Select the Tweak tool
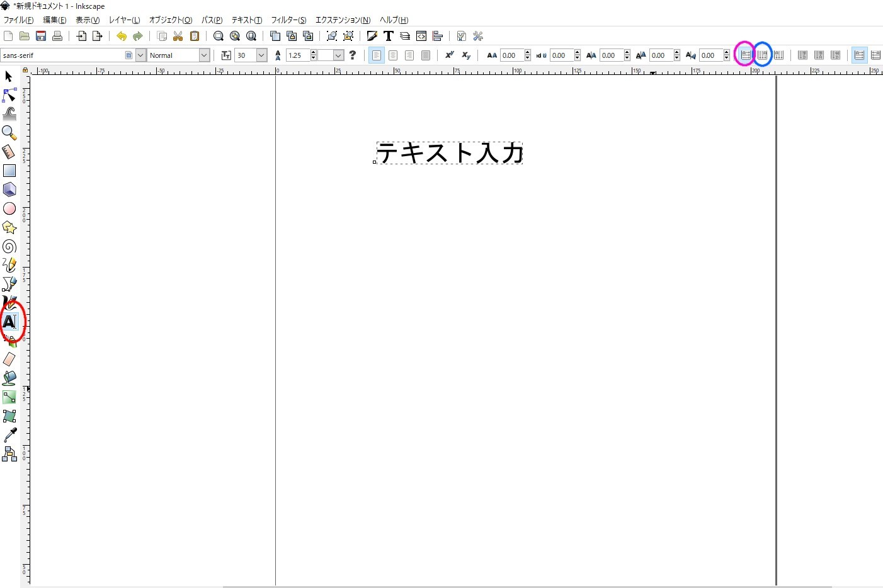Image resolution: width=883 pixels, height=588 pixels. coord(9,114)
